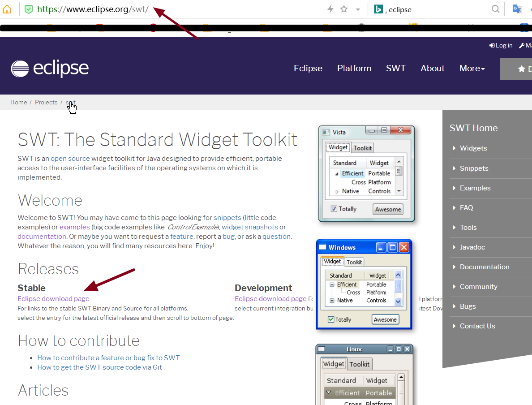Open the snippets link in Welcome text
Viewport: 532px width, 405px height.
click(x=227, y=218)
